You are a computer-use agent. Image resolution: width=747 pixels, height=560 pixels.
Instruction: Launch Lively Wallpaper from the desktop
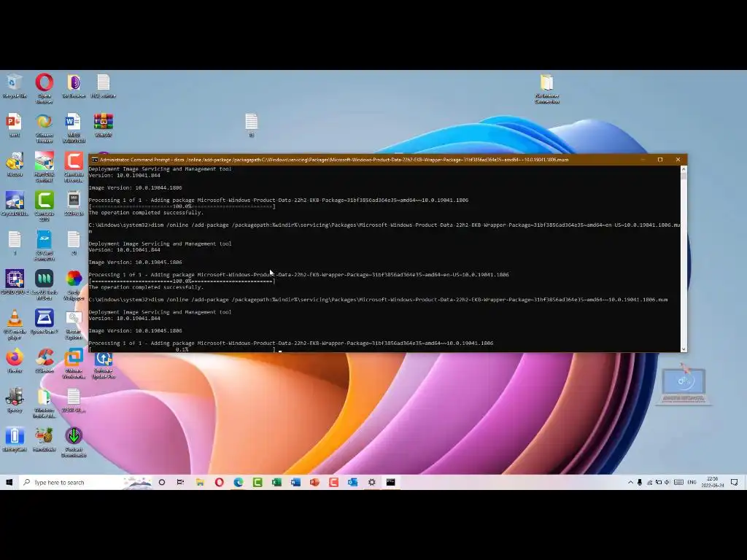coord(74,285)
